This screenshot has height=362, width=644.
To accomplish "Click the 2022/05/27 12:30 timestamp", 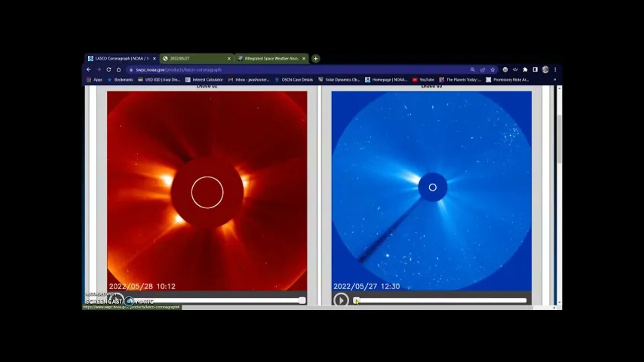I will (367, 286).
